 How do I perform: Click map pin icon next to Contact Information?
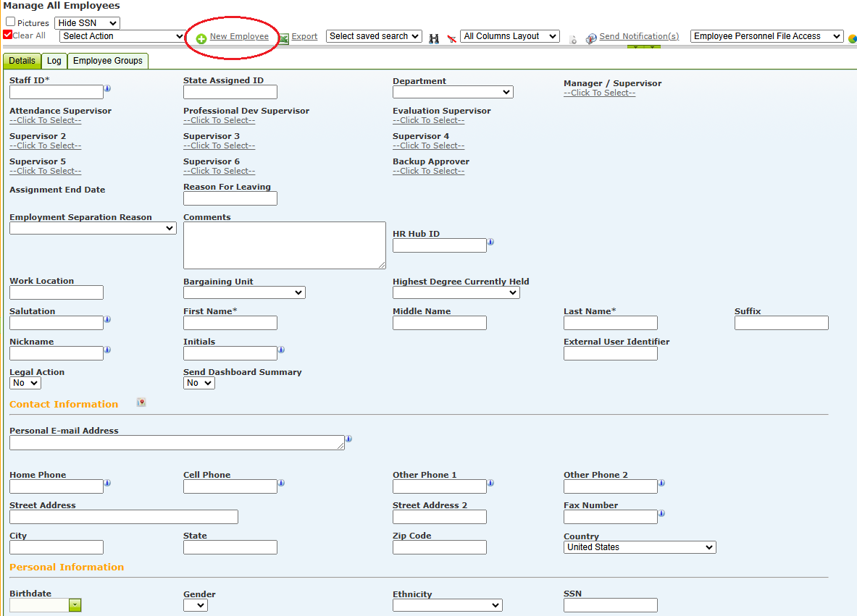point(141,402)
